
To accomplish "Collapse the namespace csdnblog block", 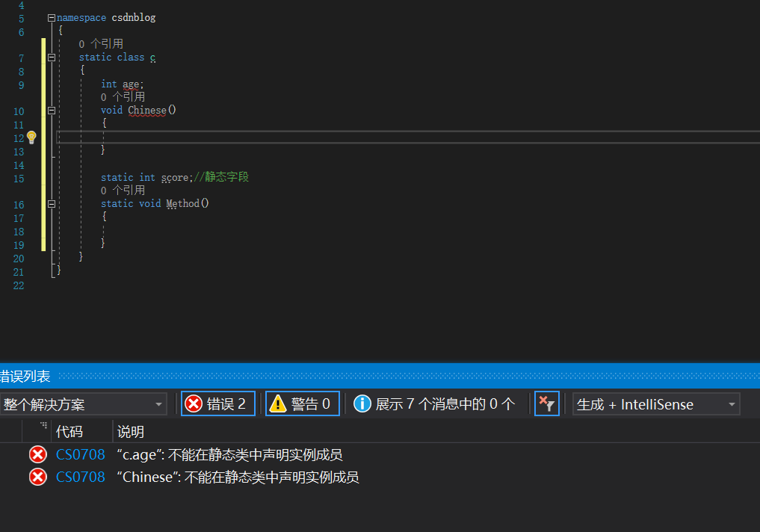I will pyautogui.click(x=52, y=18).
